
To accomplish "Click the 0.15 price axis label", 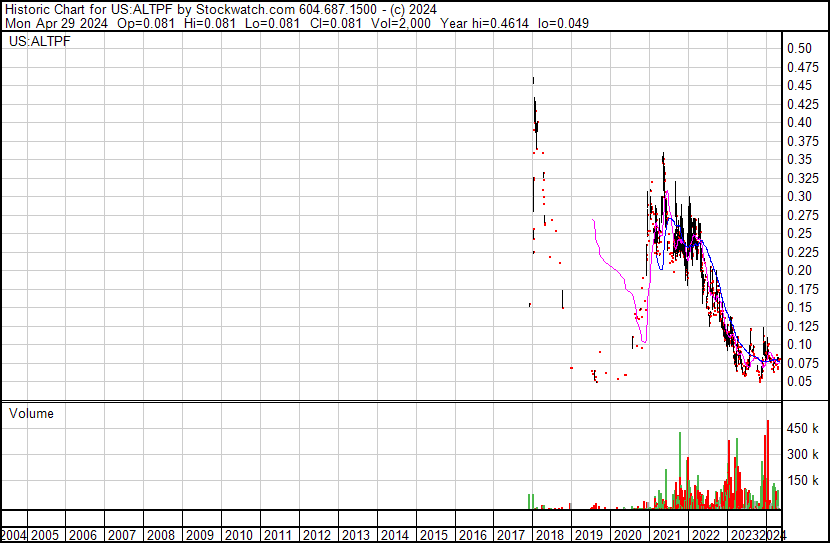I will pos(799,307).
